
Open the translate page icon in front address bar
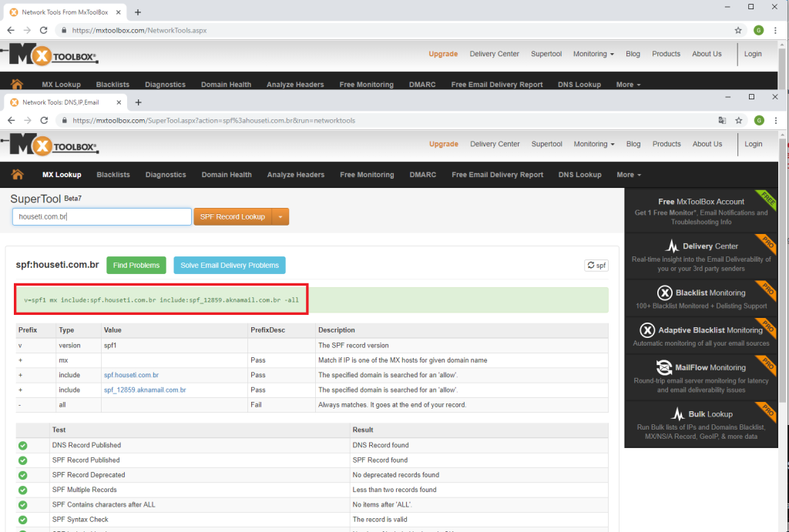pyautogui.click(x=722, y=120)
